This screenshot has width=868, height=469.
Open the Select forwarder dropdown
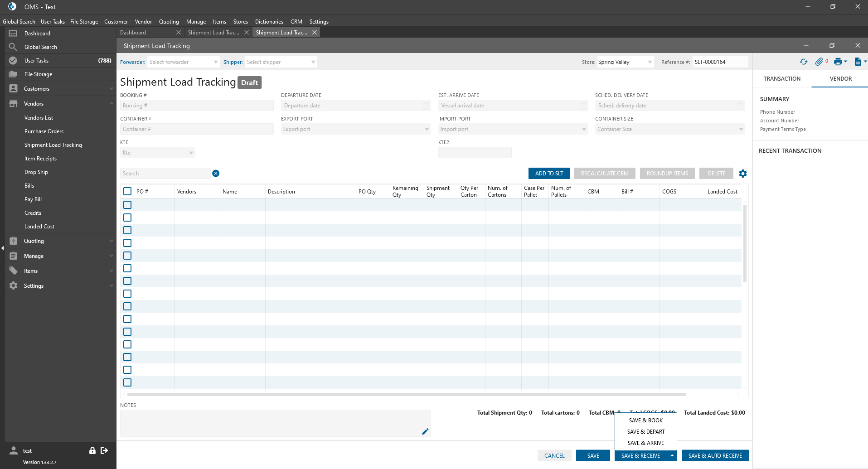(183, 62)
